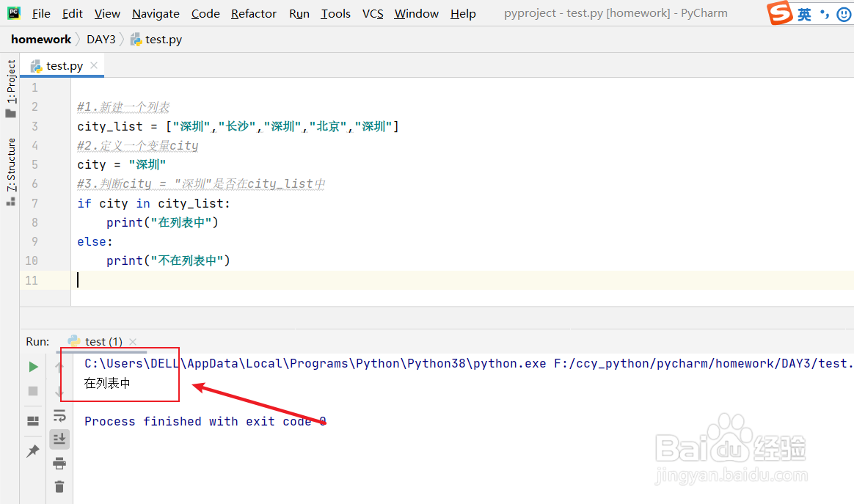Open the File menu
The width and height of the screenshot is (854, 504).
tap(41, 14)
